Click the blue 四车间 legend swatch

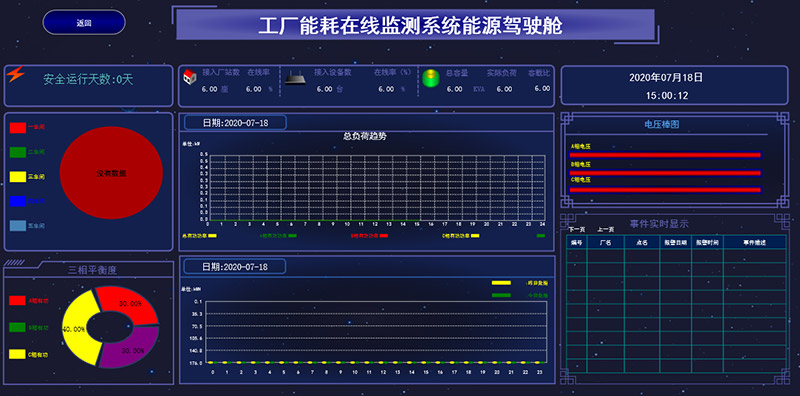[18, 201]
